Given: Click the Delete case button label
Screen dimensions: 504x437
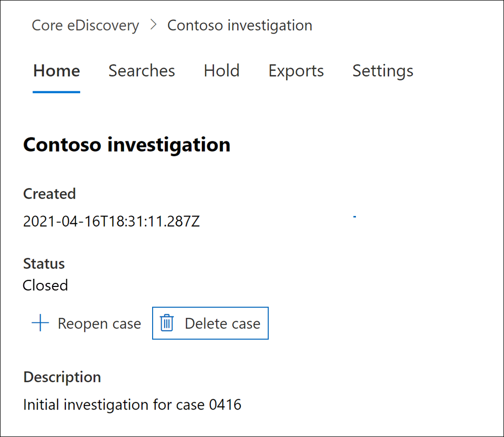Looking at the screenshot, I should tap(223, 323).
